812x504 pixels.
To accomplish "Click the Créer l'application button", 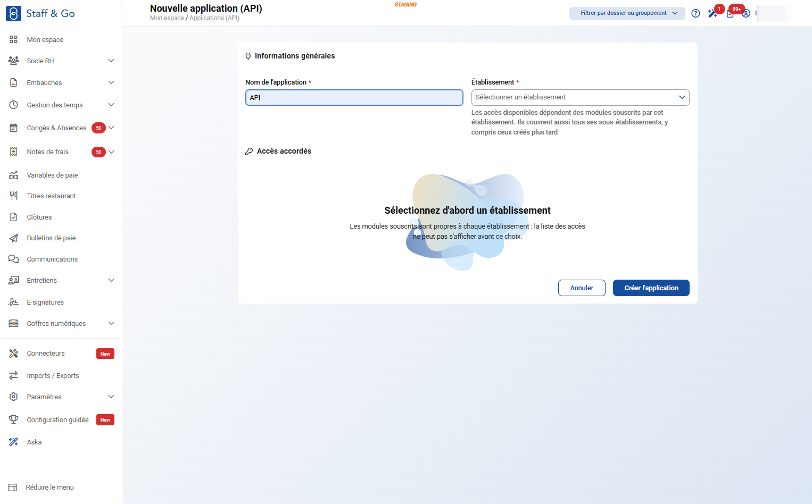I will [651, 288].
